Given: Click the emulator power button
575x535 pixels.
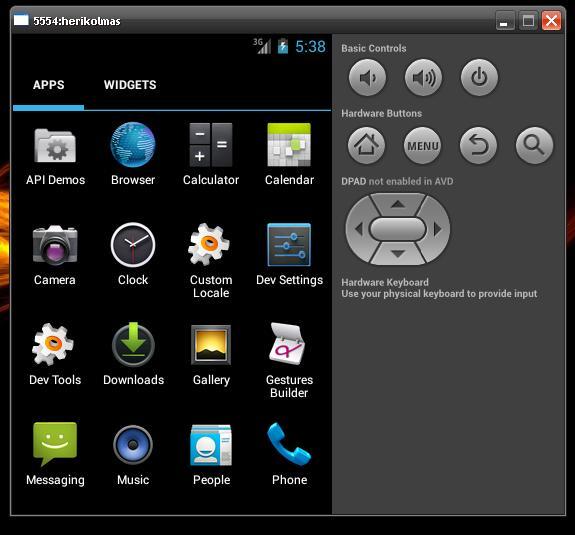Looking at the screenshot, I should coord(479,78).
